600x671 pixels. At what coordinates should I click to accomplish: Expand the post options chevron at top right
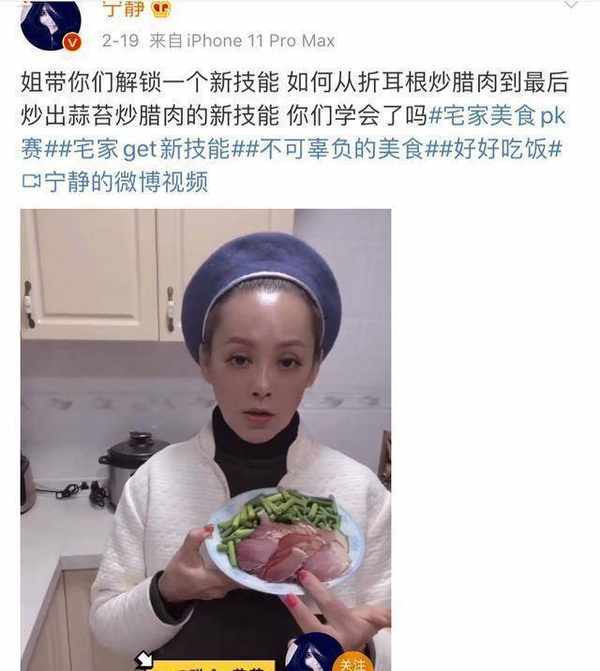click(x=571, y=4)
